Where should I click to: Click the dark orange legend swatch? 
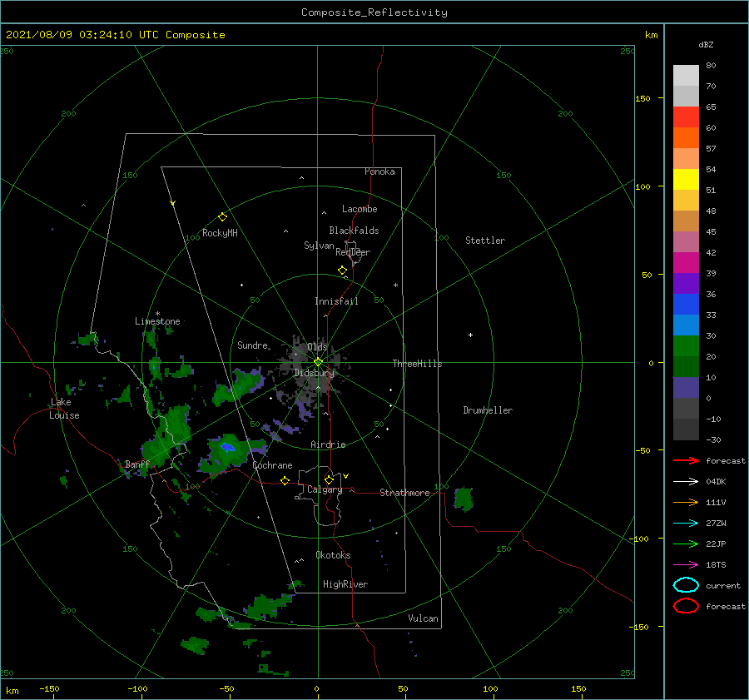pyautogui.click(x=686, y=138)
